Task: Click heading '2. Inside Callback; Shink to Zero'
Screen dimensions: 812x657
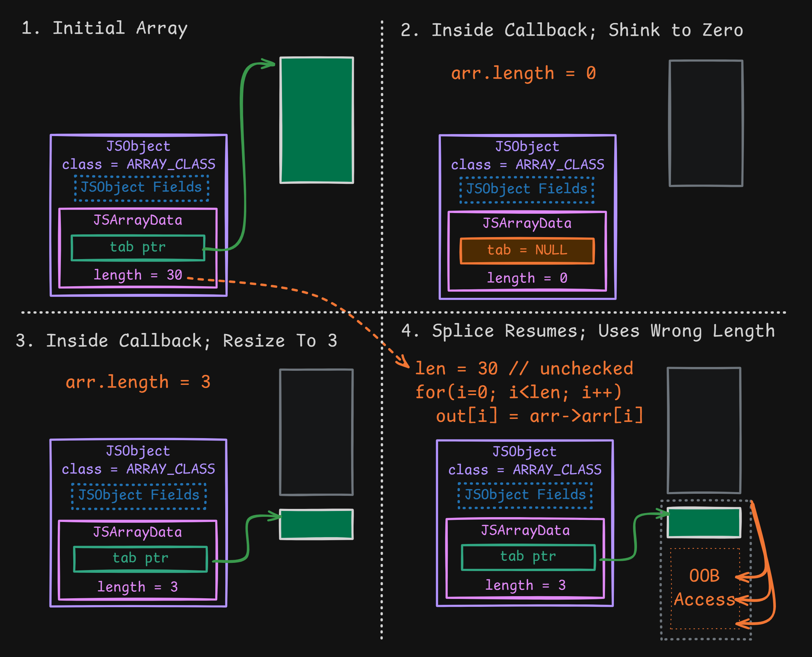Action: [572, 30]
